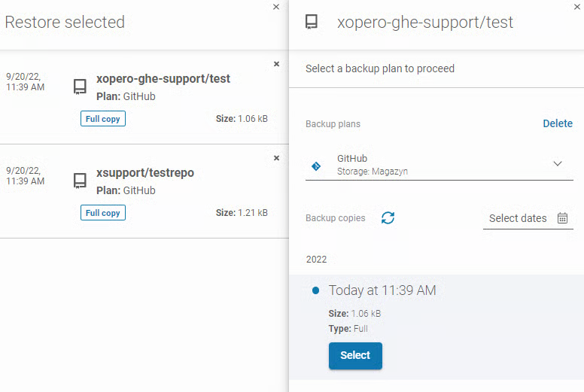The image size is (584, 392).
Task: Refresh the backup copies list
Action: coord(388,218)
